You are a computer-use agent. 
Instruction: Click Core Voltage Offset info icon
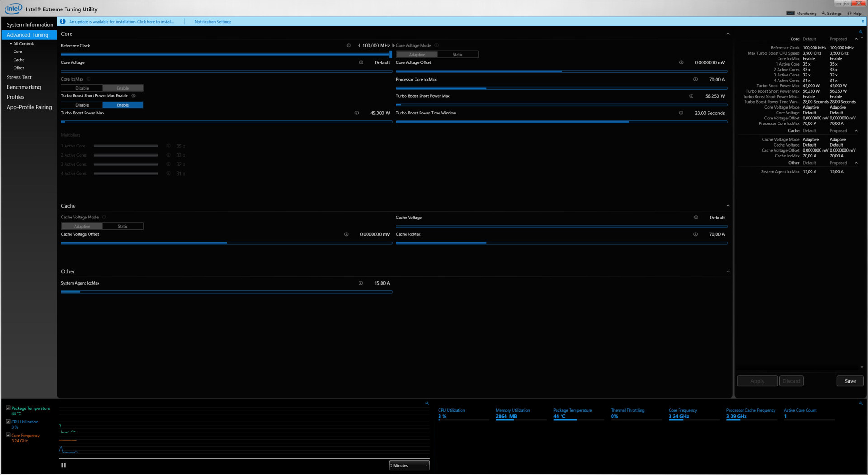[x=681, y=62]
